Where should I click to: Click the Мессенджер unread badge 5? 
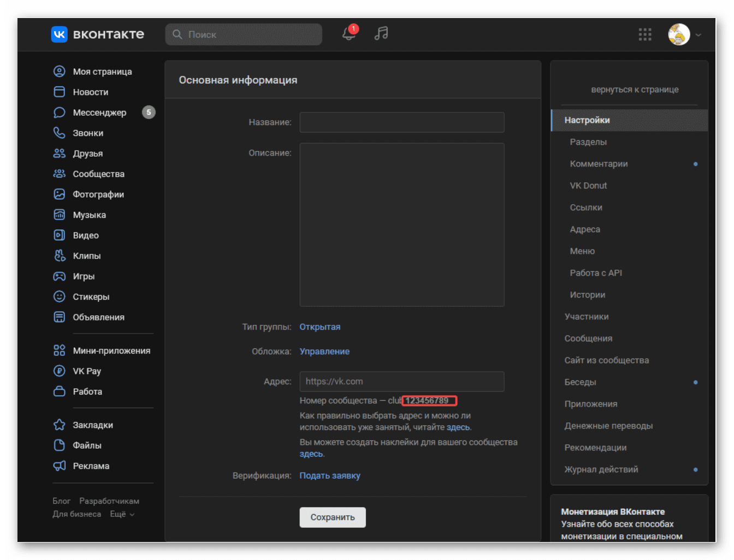point(149,112)
